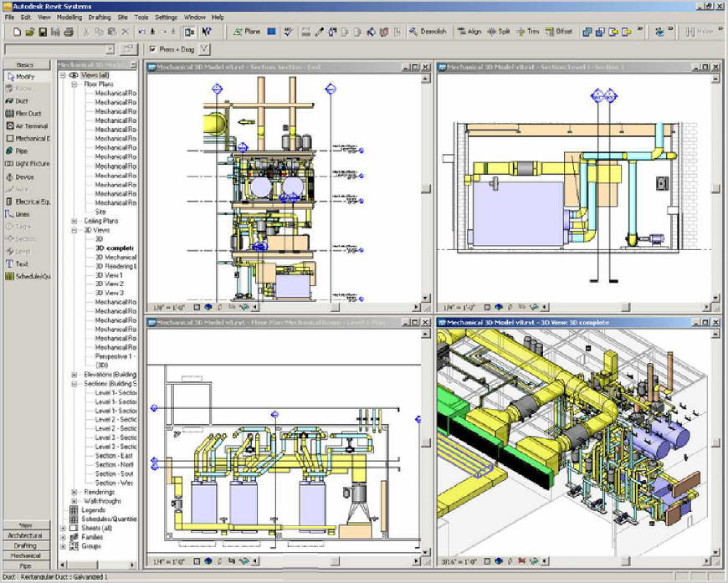Expand the Sheets (all) node

pyautogui.click(x=63, y=529)
